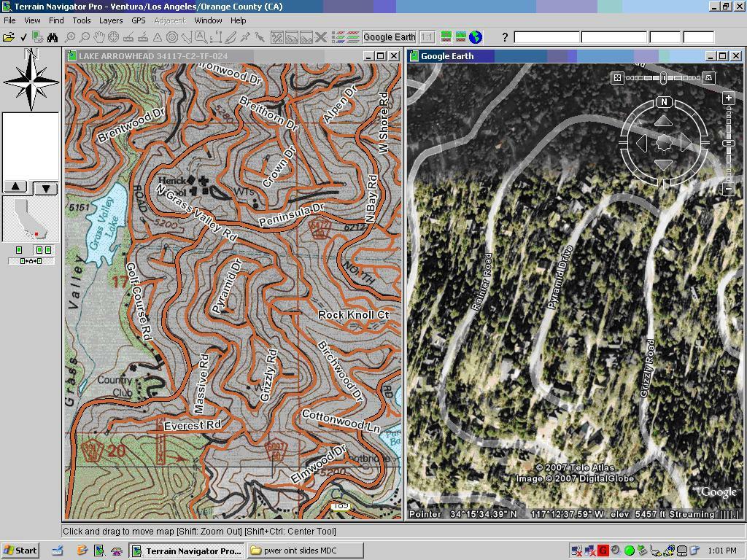The width and height of the screenshot is (747, 560).
Task: Toggle the single-window layout button
Action: click(19, 250)
